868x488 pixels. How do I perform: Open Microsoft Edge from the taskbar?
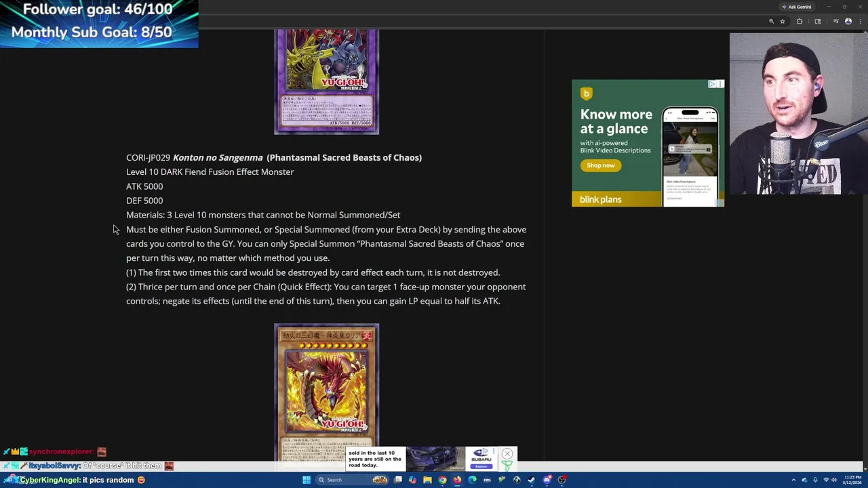472,480
